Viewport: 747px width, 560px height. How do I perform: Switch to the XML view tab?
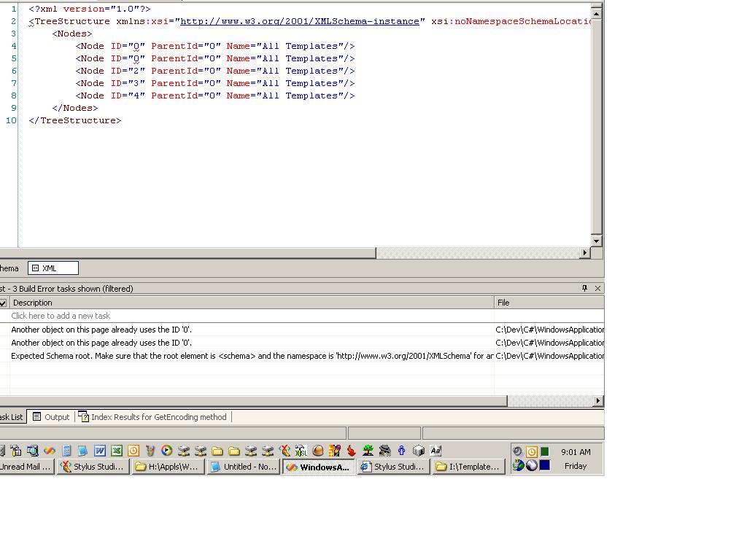(53, 268)
